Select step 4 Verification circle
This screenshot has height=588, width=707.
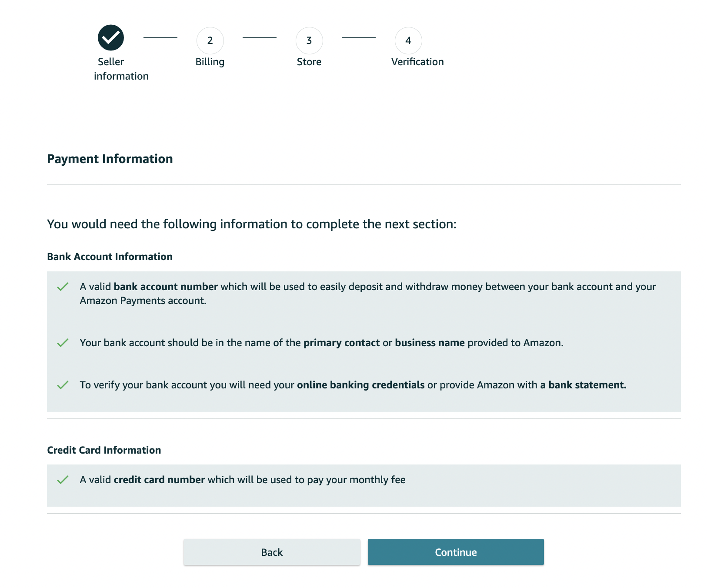[408, 40]
